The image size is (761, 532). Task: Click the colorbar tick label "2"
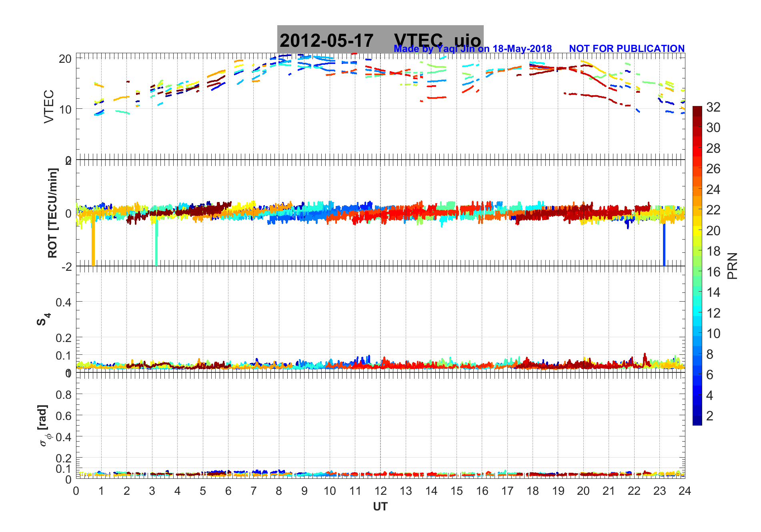tap(710, 416)
